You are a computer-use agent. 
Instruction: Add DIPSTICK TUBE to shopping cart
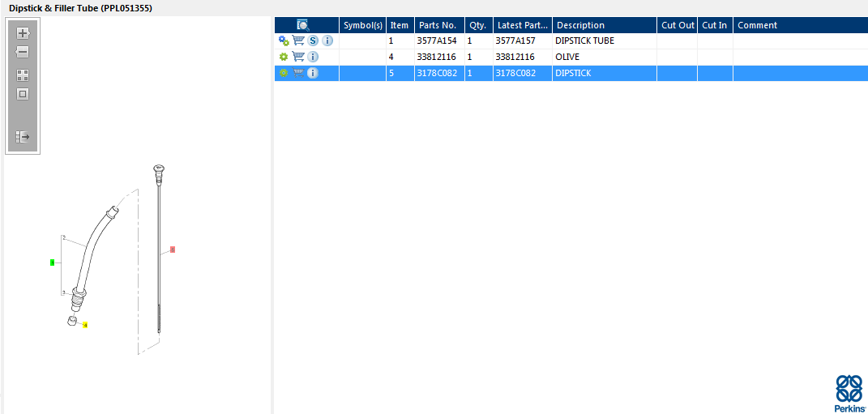coord(298,41)
